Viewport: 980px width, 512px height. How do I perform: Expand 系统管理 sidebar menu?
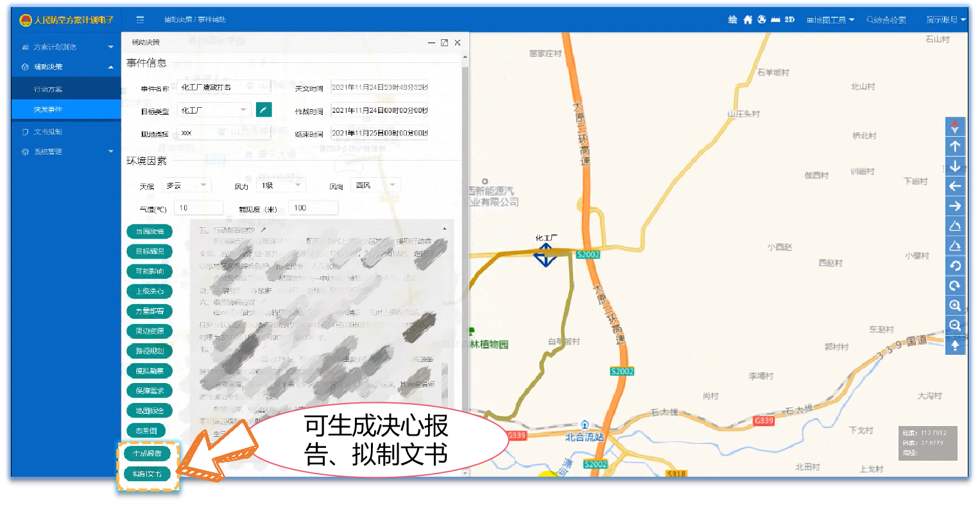(66, 151)
